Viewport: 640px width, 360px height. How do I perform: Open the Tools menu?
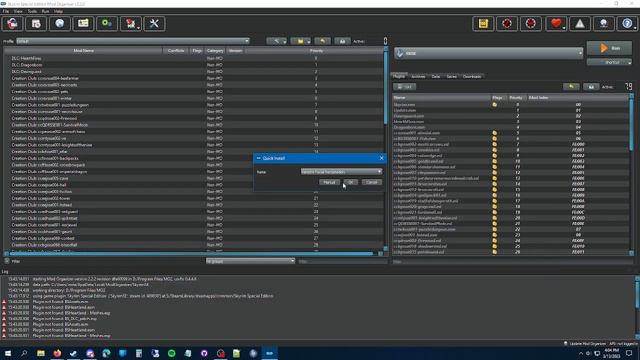pyautogui.click(x=32, y=11)
